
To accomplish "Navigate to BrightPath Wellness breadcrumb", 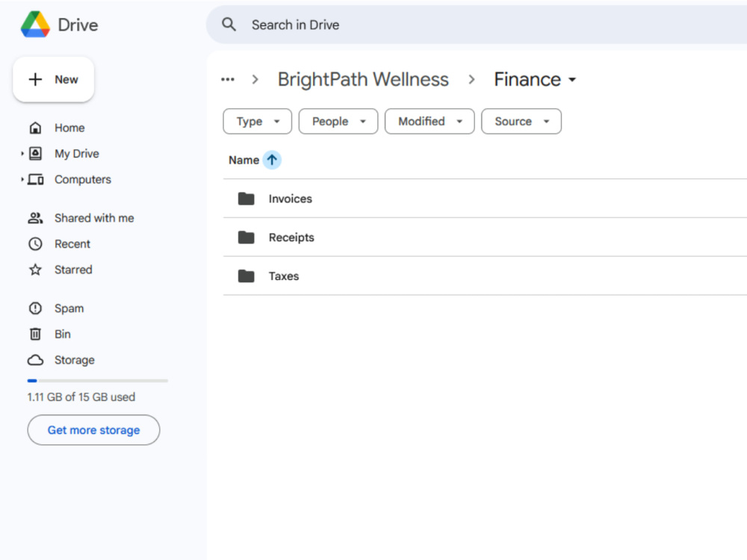I will pos(363,80).
